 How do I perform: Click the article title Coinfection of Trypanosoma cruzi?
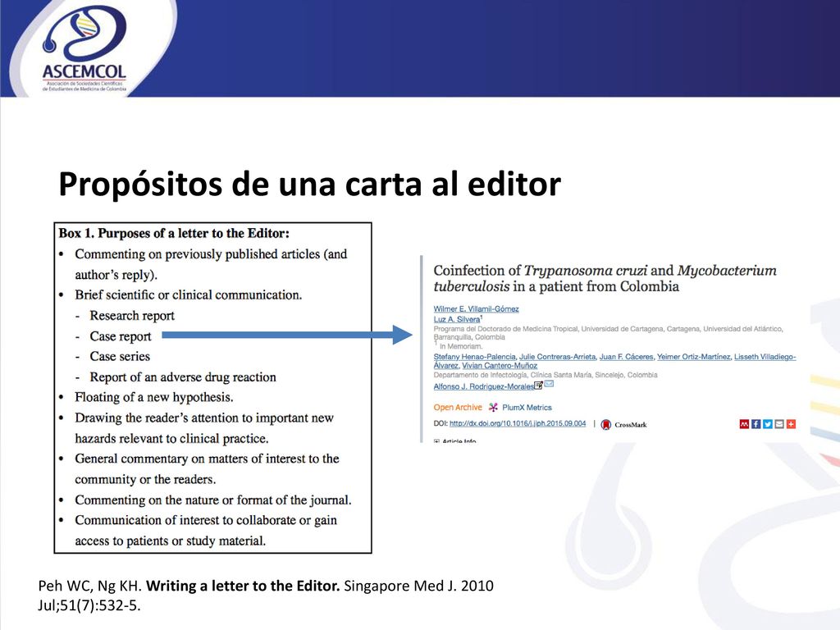tap(605, 278)
